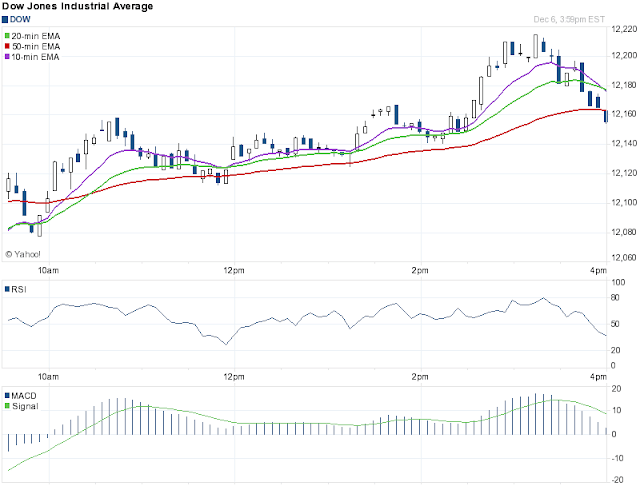Click the blue MACD legend color square

[x=7, y=396]
